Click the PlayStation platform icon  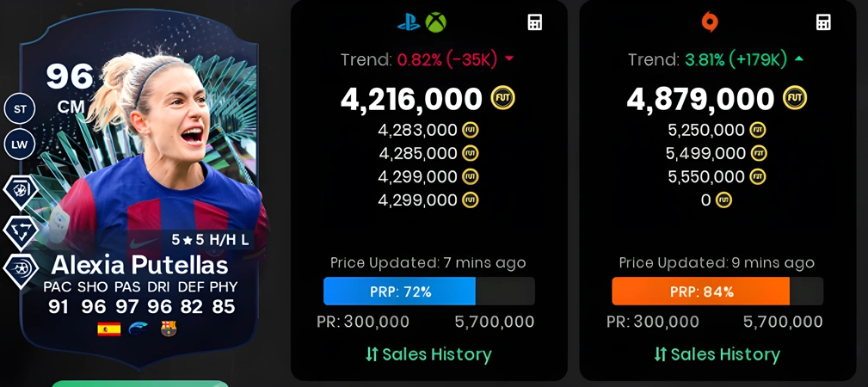coord(409,22)
